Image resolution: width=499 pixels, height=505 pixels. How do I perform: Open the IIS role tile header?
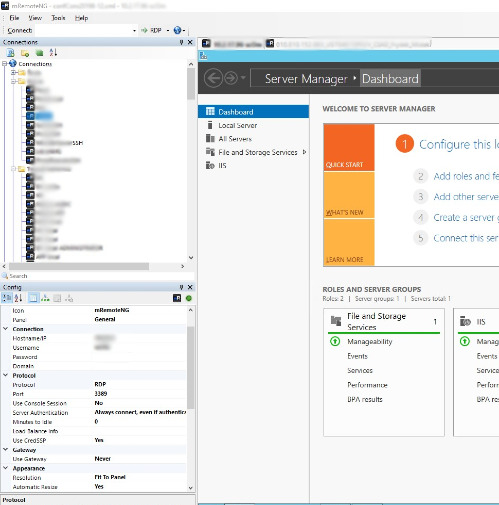coord(478,321)
